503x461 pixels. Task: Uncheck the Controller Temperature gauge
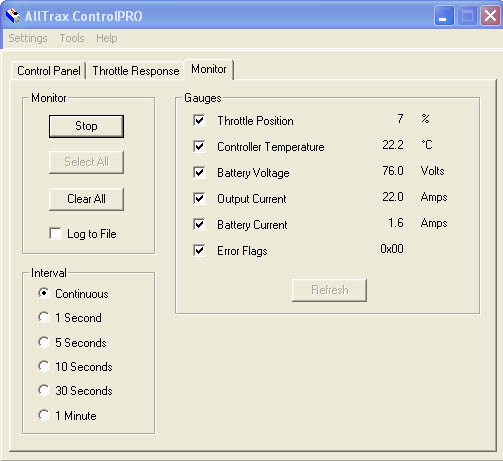(x=199, y=146)
